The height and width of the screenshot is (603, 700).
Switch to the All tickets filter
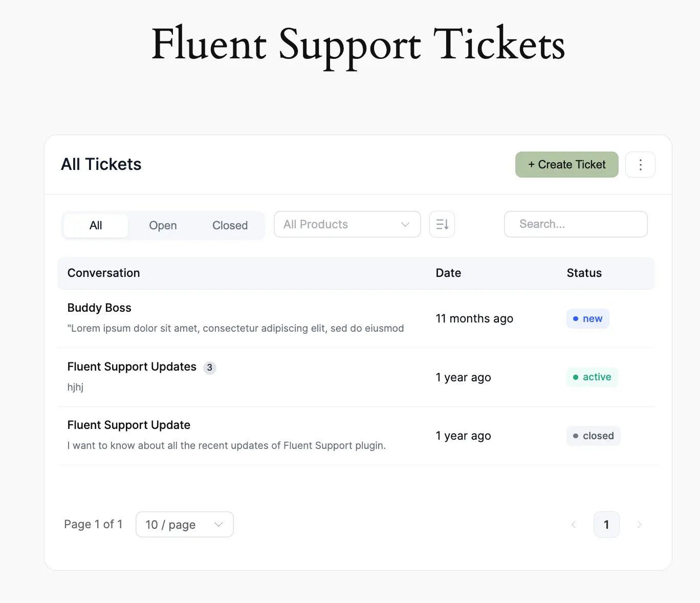click(x=96, y=226)
